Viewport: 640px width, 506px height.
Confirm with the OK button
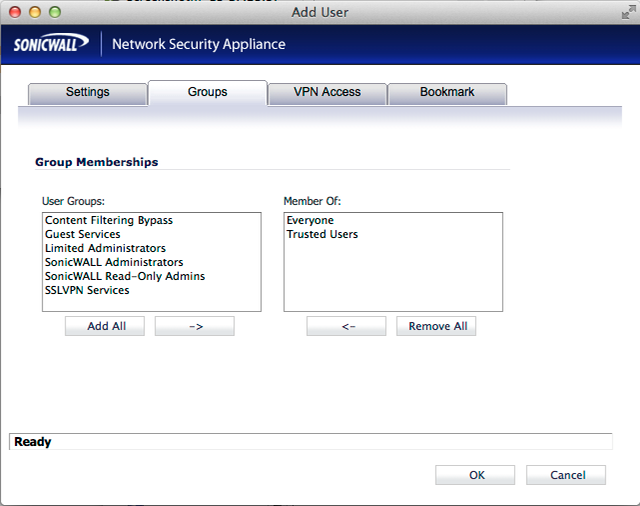(x=475, y=475)
